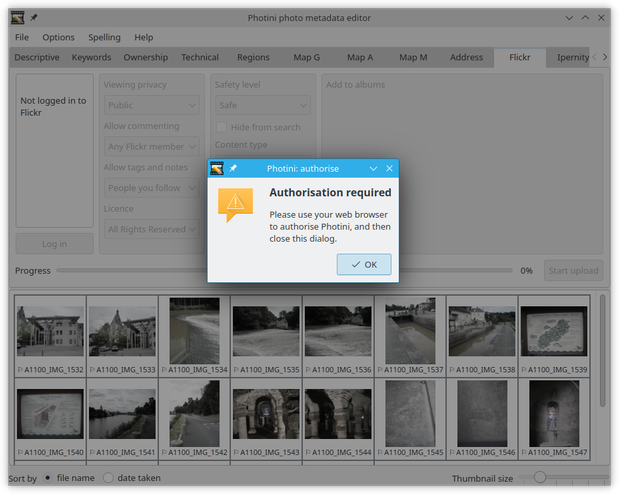619x494 pixels.
Task: Open the All Rights Reserved licence dropdown
Action: point(152,229)
